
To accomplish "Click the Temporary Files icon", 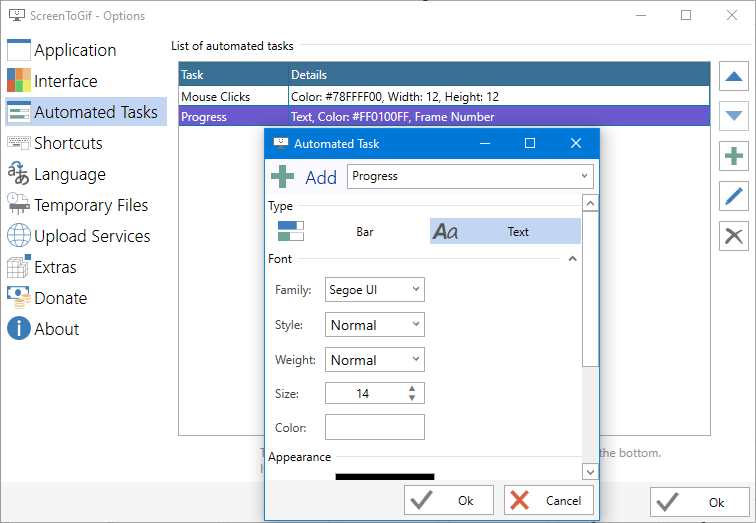I will point(19,204).
